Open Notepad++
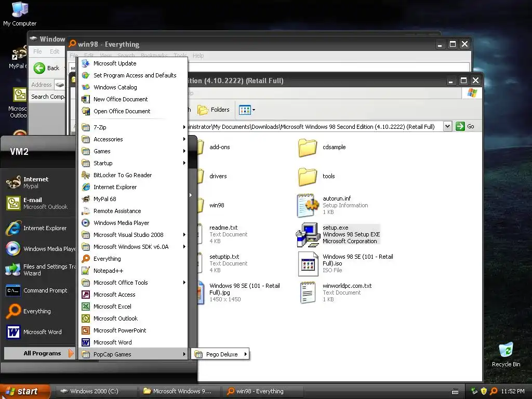The image size is (532, 399). [133, 270]
